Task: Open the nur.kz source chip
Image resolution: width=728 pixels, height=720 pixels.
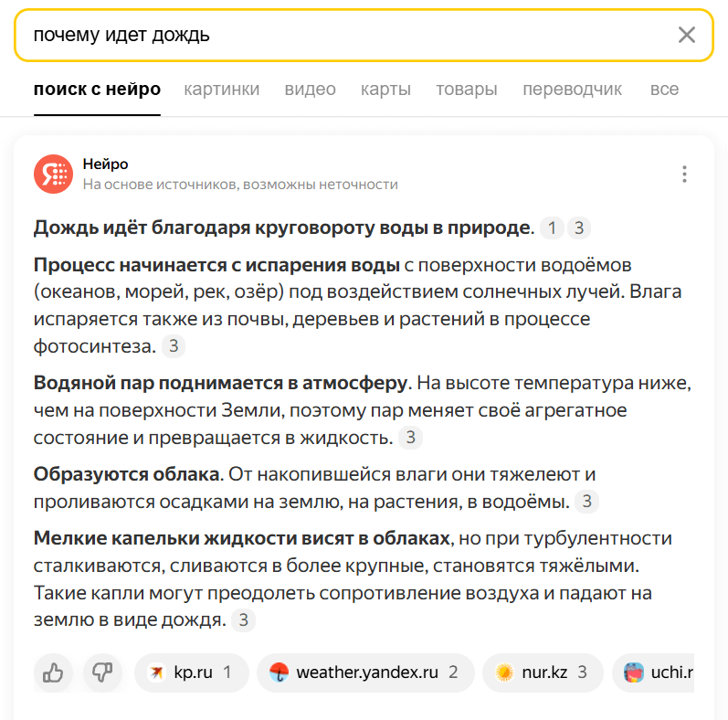Action: coord(542,673)
